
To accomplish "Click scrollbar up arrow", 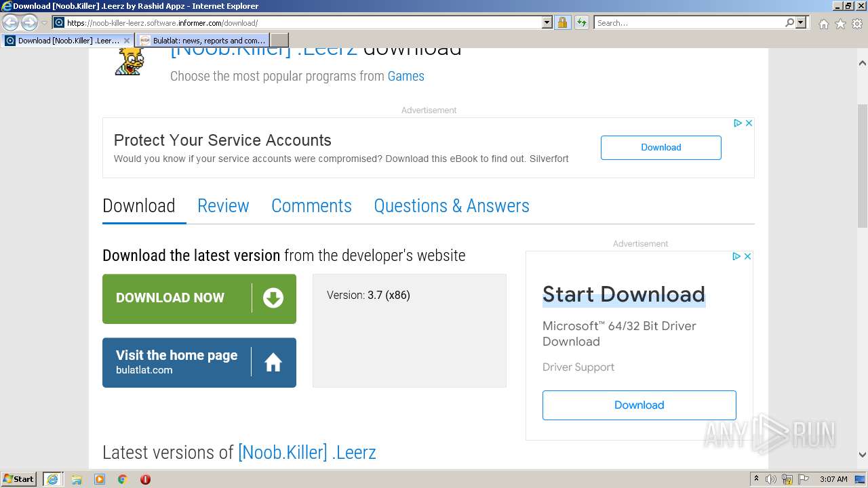I will click(863, 63).
